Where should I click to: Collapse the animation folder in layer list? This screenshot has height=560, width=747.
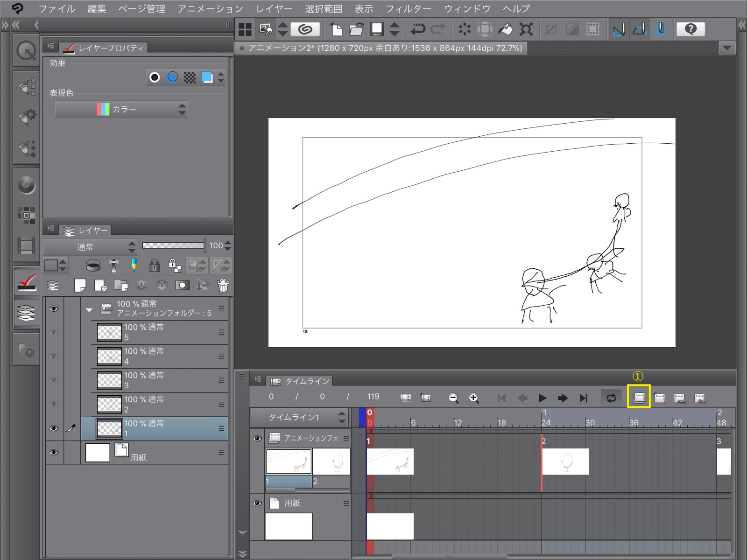tap(89, 309)
